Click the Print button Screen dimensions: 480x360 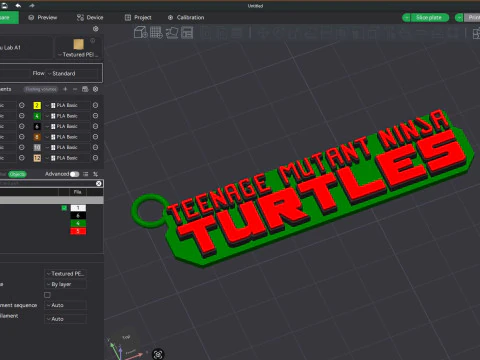472,18
